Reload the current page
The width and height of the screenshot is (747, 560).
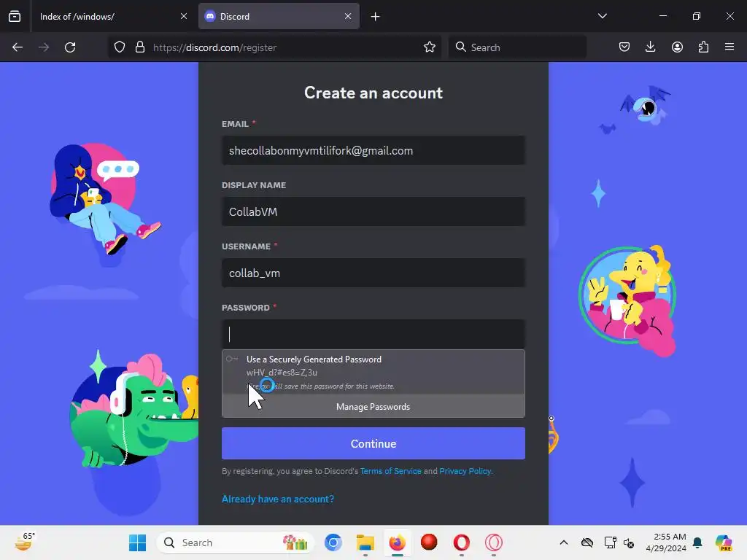coord(70,47)
